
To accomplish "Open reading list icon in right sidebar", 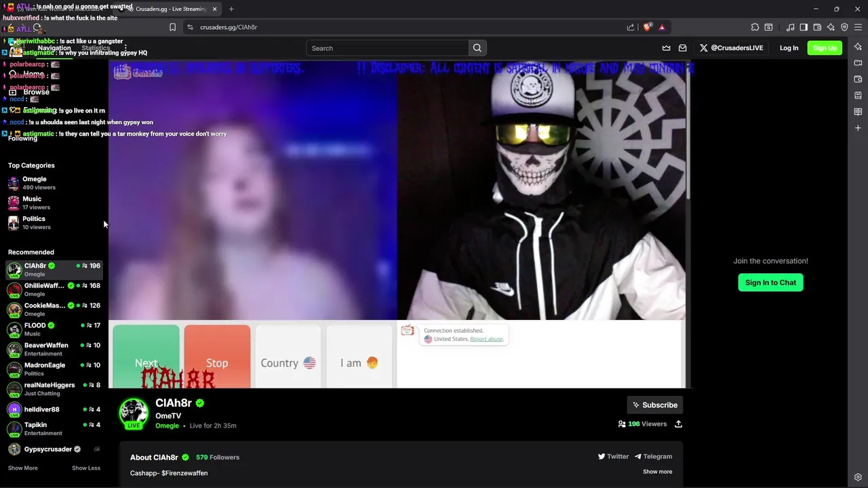I will click(858, 111).
